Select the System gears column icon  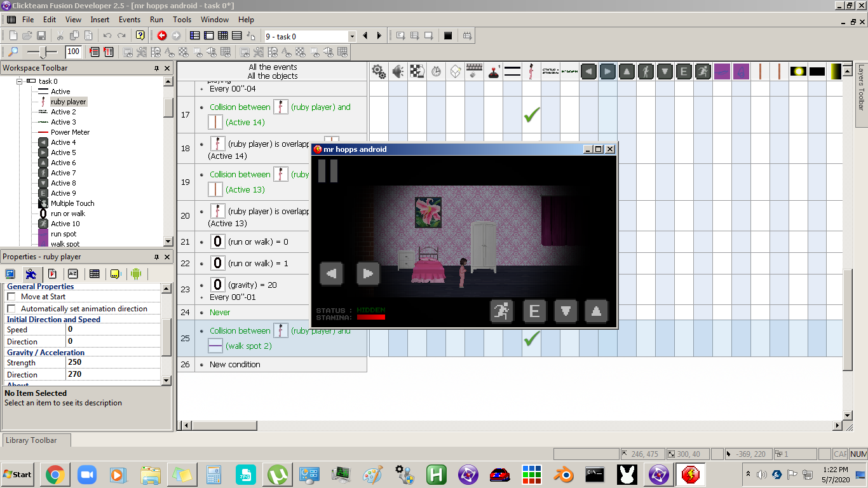[379, 71]
